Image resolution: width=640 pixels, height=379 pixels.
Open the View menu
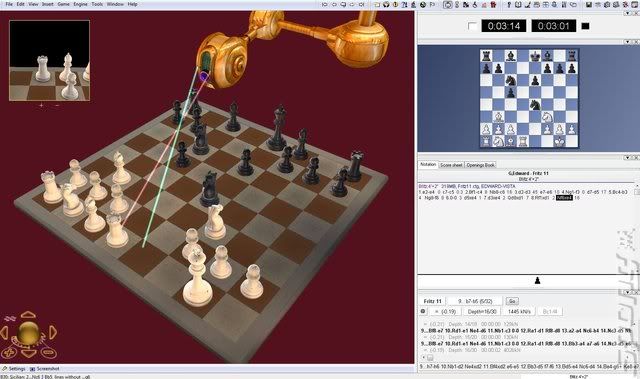coord(33,4)
